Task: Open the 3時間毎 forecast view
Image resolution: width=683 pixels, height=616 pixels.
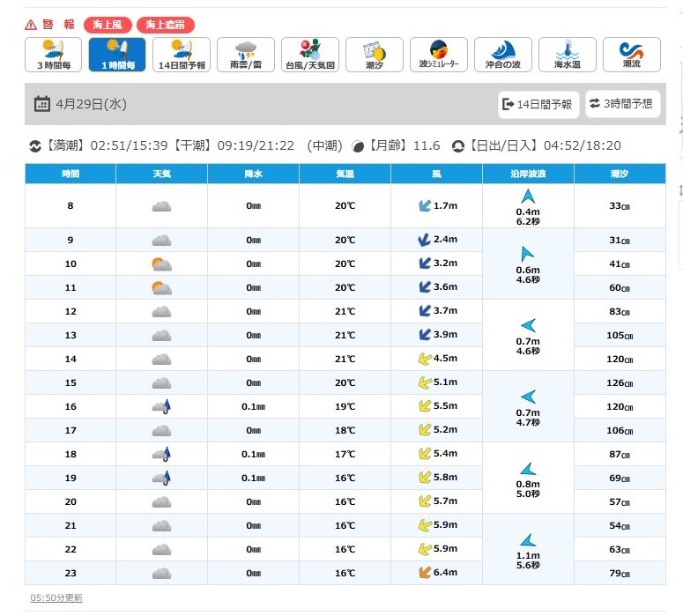Action: (x=54, y=55)
